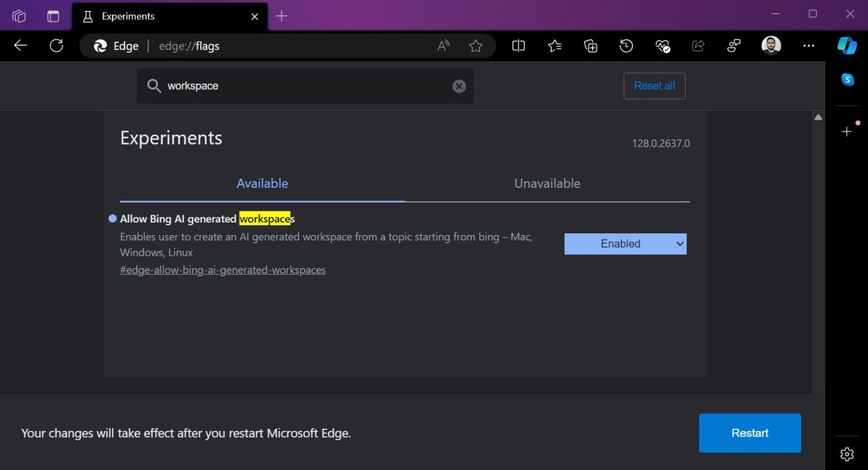Open browsing History icon
The image size is (868, 470).
point(626,46)
